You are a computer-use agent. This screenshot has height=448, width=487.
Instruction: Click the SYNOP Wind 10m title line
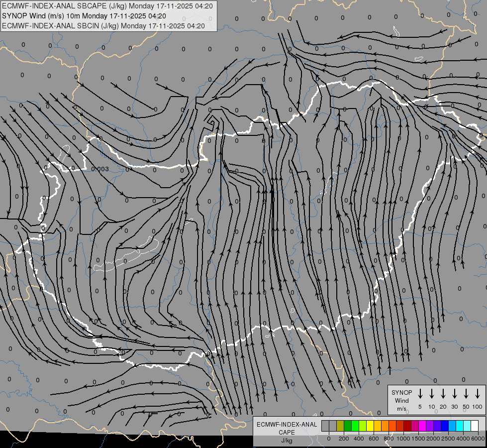[84, 16]
